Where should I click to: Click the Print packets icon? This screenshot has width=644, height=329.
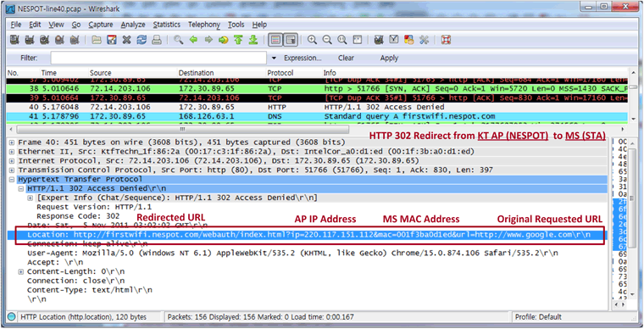coord(157,40)
